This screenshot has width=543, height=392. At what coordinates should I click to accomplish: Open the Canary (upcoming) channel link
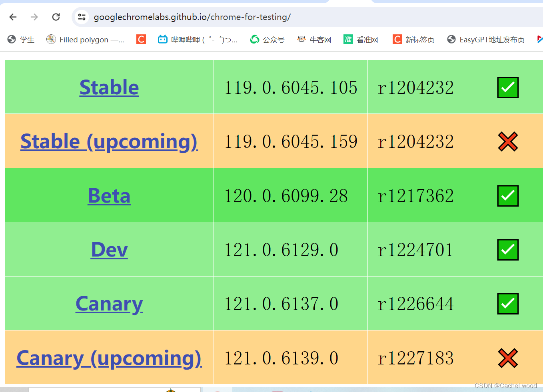[109, 358]
